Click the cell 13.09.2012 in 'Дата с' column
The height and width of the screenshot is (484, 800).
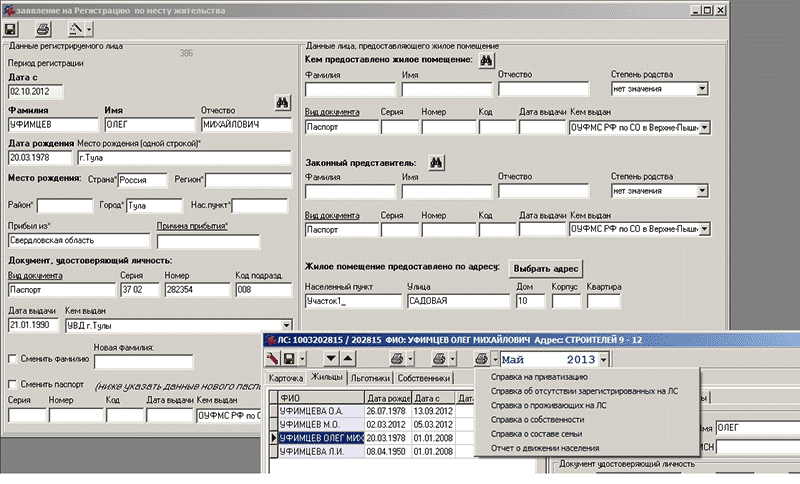pyautogui.click(x=434, y=411)
